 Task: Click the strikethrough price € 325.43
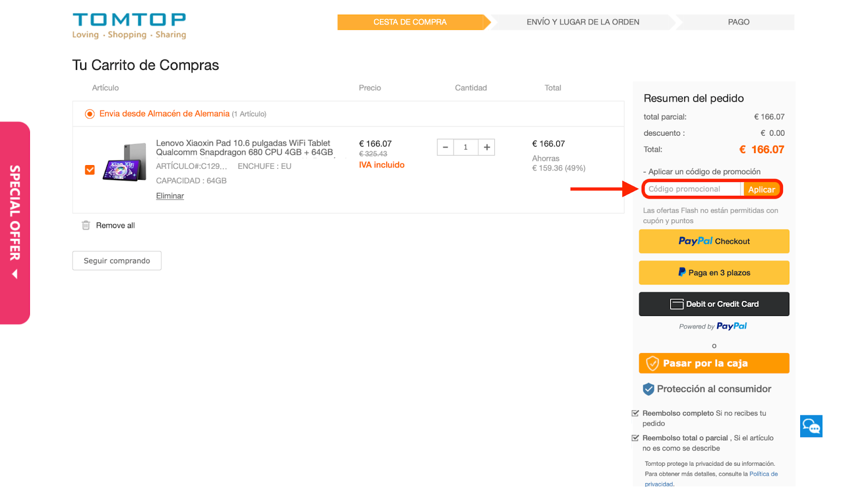[x=373, y=154]
